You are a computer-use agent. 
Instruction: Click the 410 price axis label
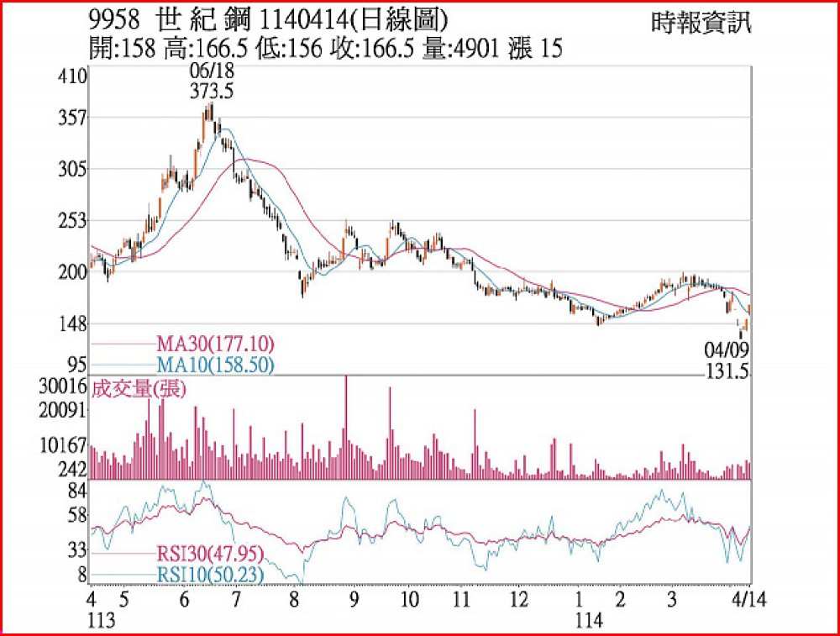coord(72,77)
